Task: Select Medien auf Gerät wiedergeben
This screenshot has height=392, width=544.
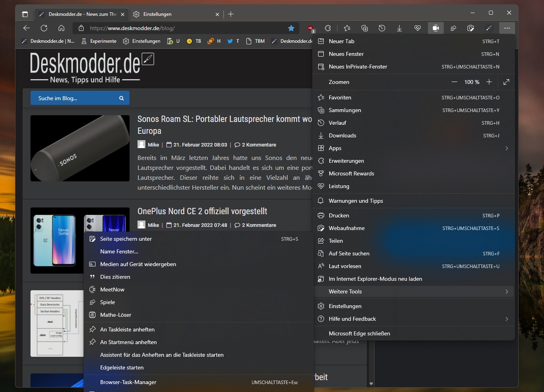Action: [x=199, y=264]
